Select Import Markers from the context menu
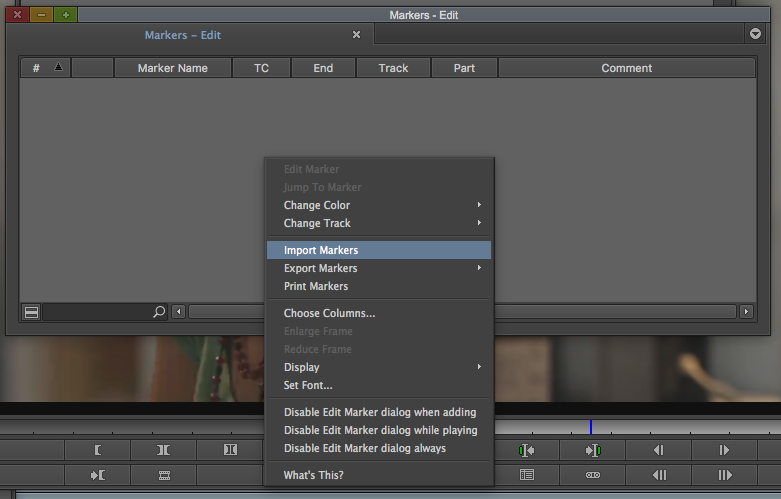This screenshot has width=781, height=499. [x=321, y=250]
